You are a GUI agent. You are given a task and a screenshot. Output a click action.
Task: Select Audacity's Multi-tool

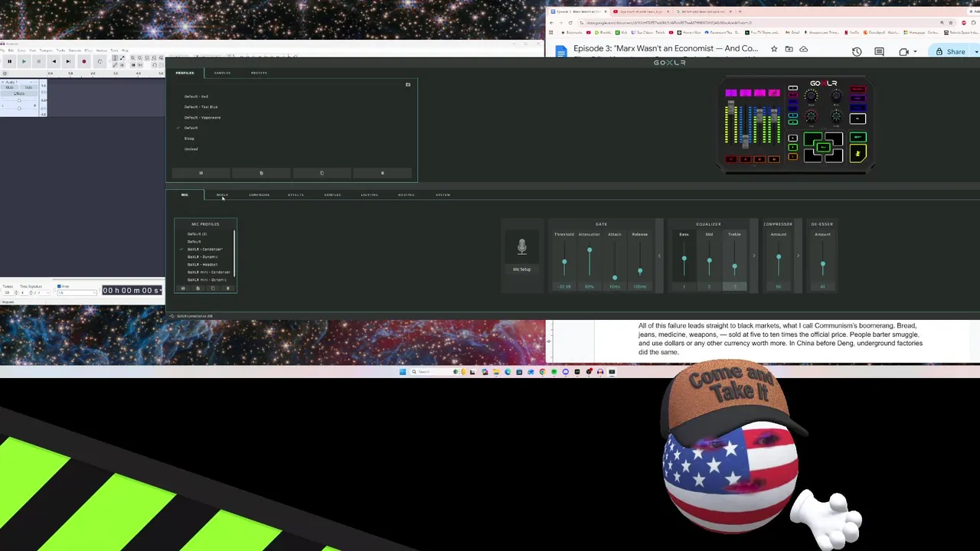[x=122, y=65]
